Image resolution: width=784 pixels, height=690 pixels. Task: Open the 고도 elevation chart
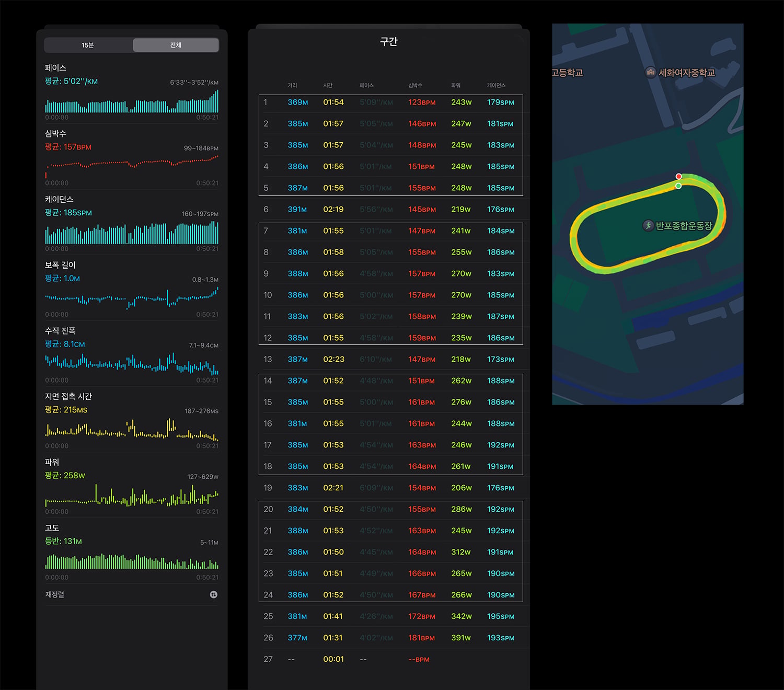pyautogui.click(x=132, y=552)
